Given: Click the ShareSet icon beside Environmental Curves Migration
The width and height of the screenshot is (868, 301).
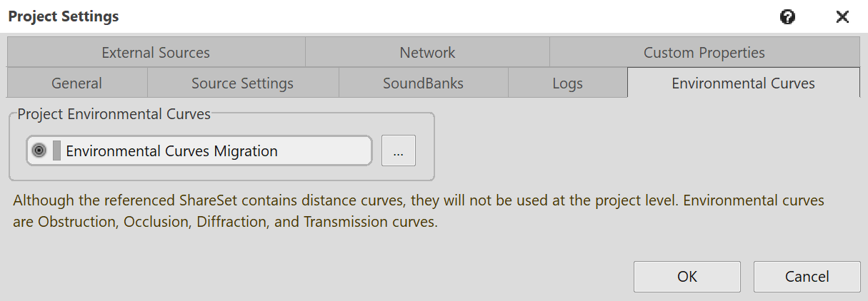Looking at the screenshot, I should point(39,150).
